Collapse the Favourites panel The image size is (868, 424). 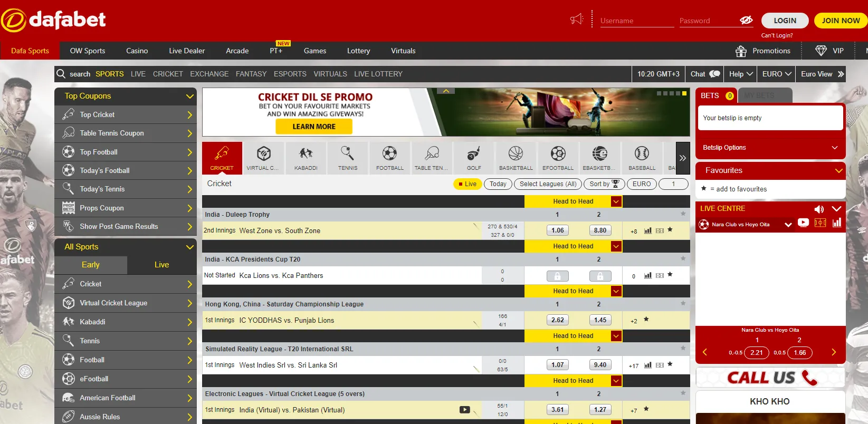tap(838, 170)
